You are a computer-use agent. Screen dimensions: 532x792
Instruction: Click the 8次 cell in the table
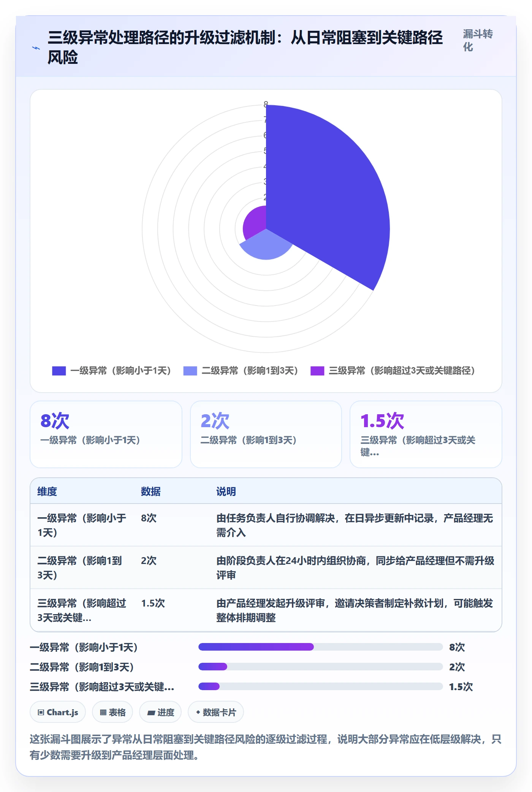pyautogui.click(x=149, y=518)
